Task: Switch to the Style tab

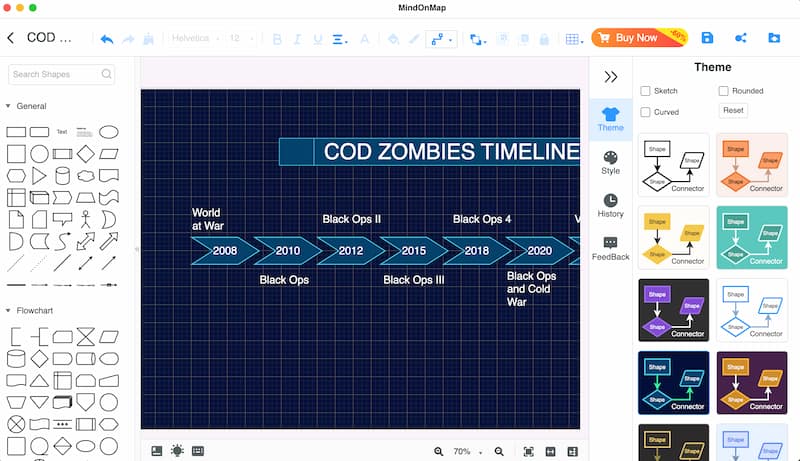Action: point(611,163)
